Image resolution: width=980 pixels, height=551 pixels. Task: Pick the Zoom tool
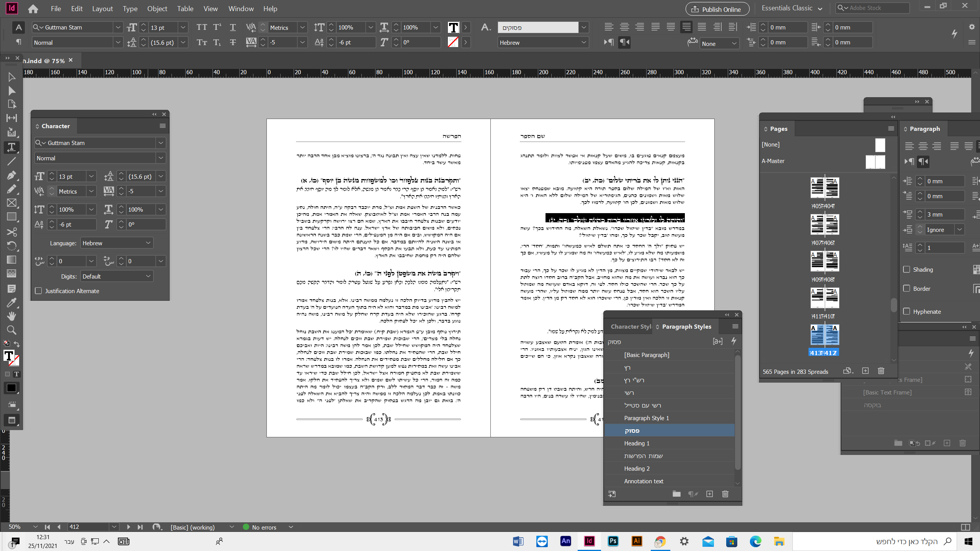(x=11, y=330)
